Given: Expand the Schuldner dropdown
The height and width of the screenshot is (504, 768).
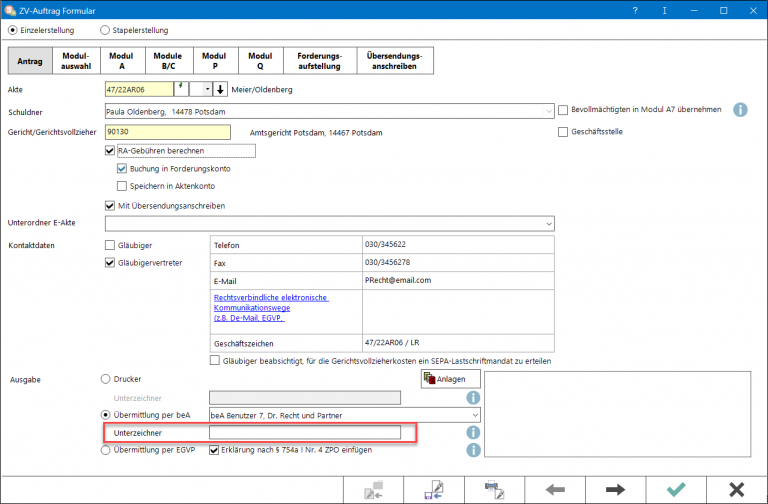Looking at the screenshot, I should pyautogui.click(x=548, y=110).
